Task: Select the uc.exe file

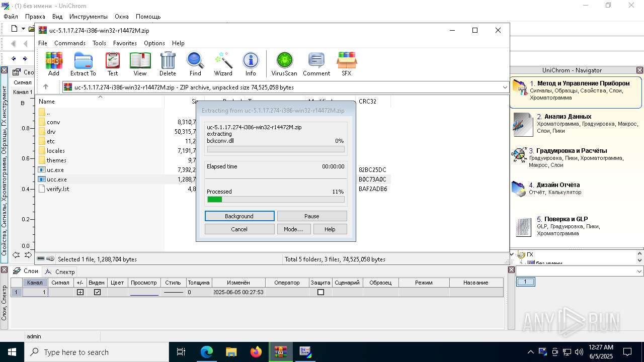Action: coord(55,170)
